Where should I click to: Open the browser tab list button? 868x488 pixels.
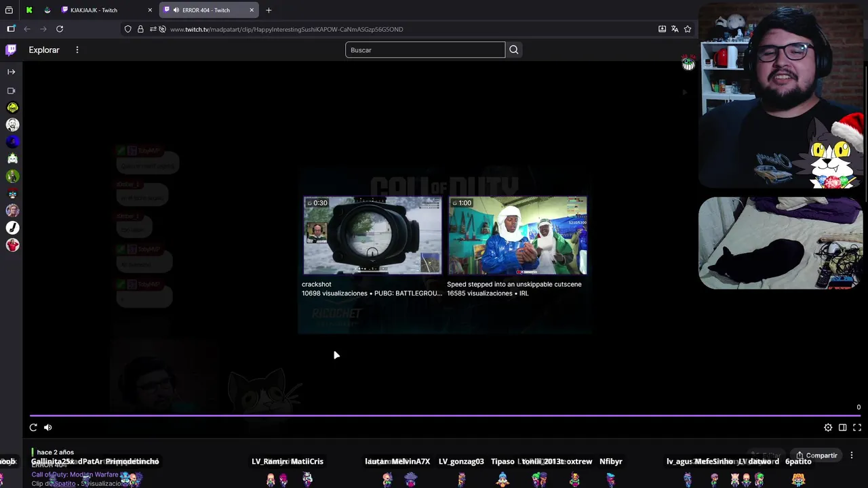coord(9,10)
